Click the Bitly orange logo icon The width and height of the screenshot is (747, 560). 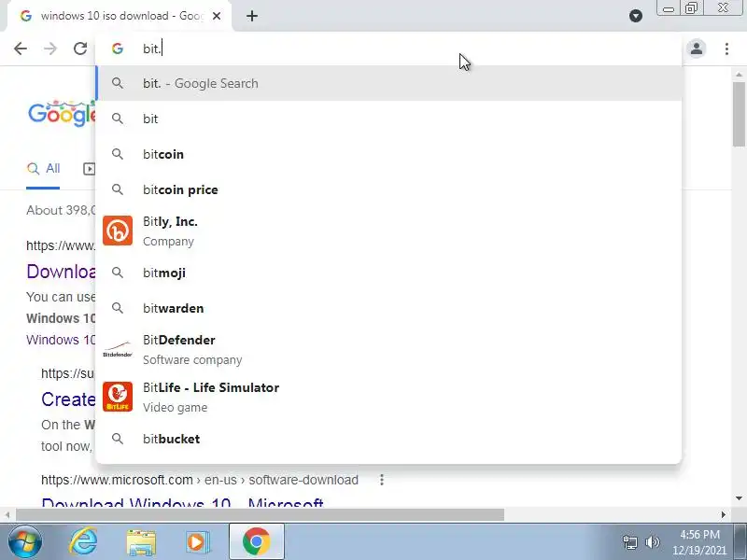(118, 231)
